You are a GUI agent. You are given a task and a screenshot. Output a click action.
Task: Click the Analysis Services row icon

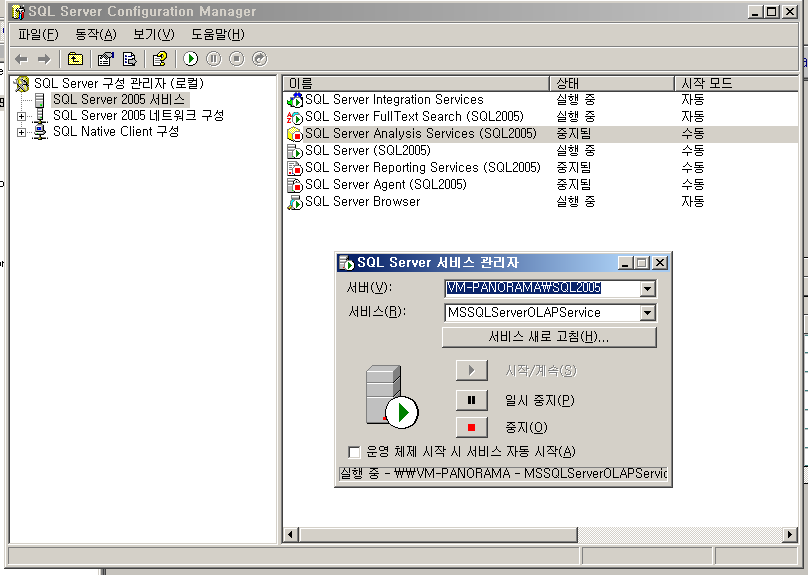295,134
